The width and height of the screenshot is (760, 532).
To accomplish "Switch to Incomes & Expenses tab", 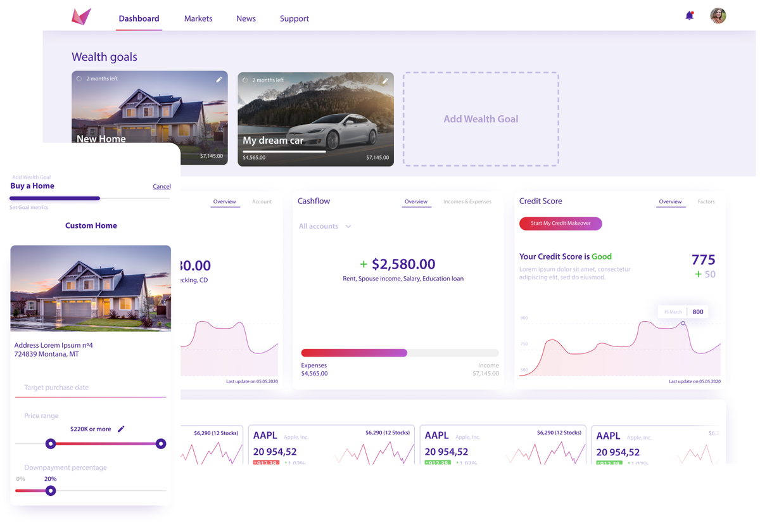I will click(467, 201).
